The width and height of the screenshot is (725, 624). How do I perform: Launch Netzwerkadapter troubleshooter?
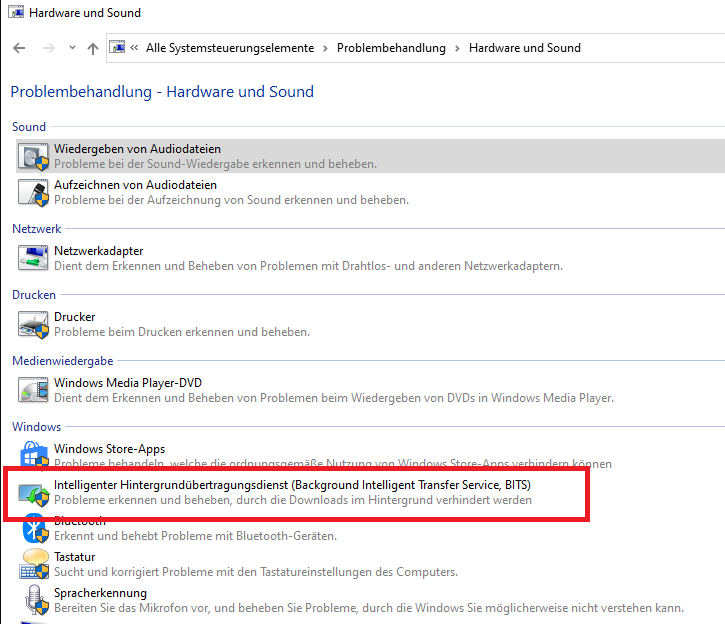(98, 251)
